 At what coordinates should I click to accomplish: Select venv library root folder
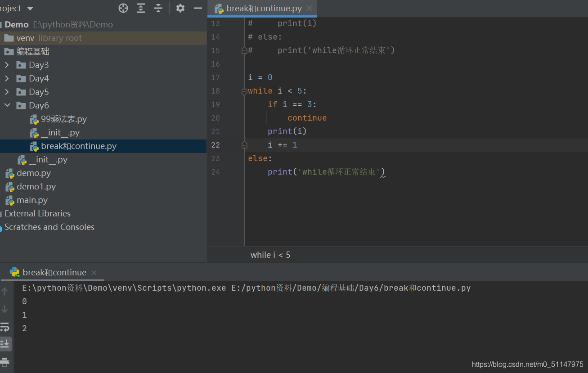point(103,38)
